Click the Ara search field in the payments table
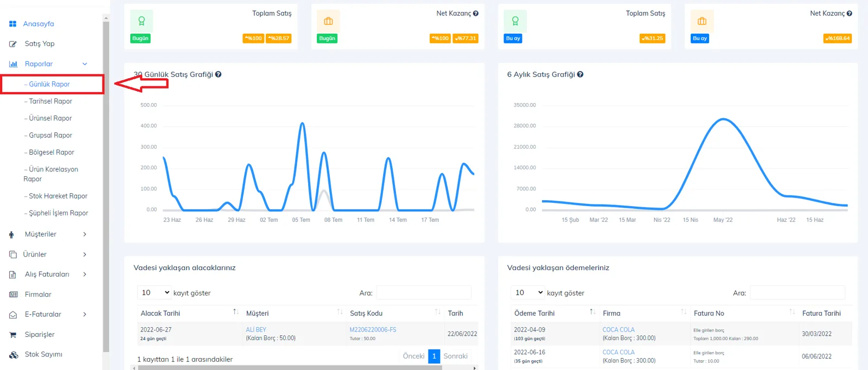The image size is (868, 370). [797, 293]
